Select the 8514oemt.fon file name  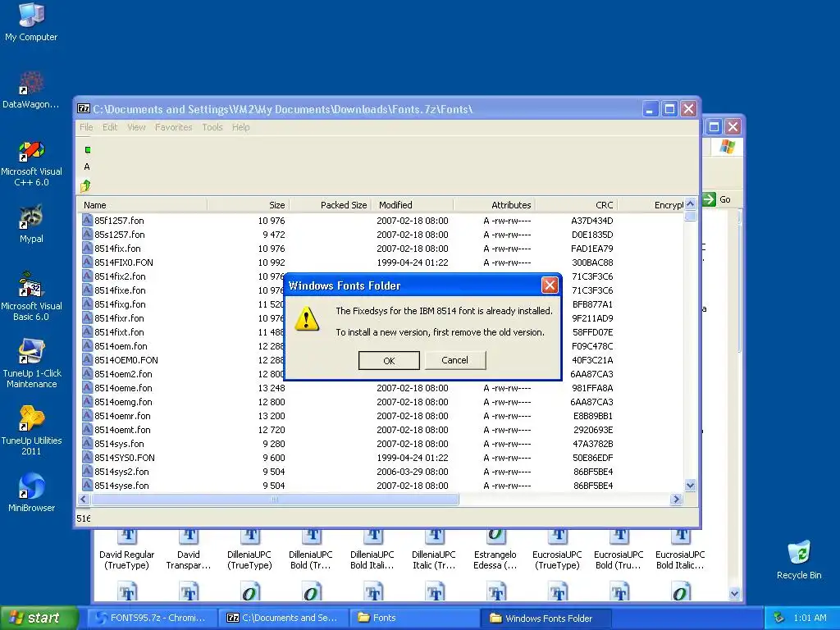122,430
